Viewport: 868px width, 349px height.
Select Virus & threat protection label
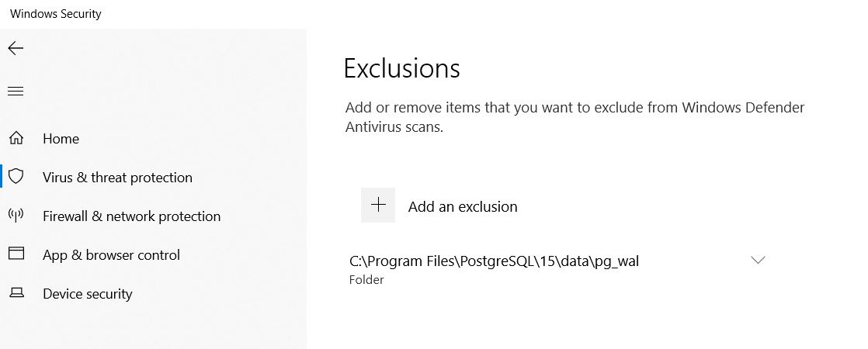tap(117, 178)
